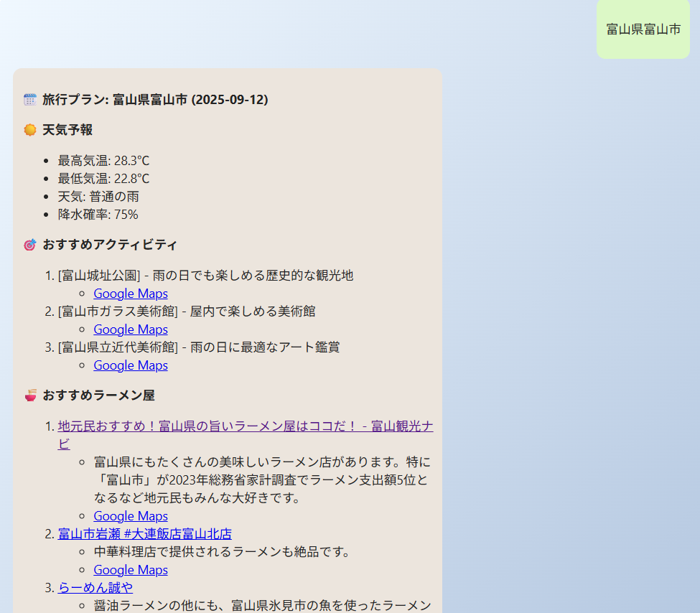Click the 旅行プラン: 富山県富山市 heading text
This screenshot has width=700, height=613.
pyautogui.click(x=155, y=100)
